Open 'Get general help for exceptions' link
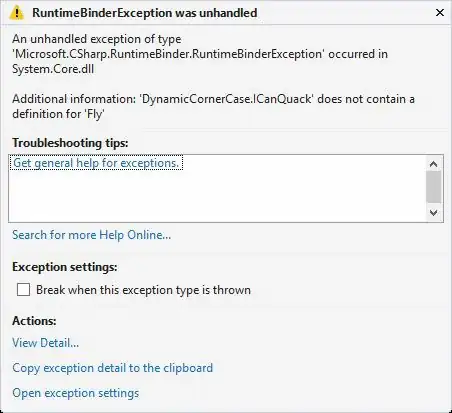Viewport: 452px width, 413px height. click(x=96, y=163)
